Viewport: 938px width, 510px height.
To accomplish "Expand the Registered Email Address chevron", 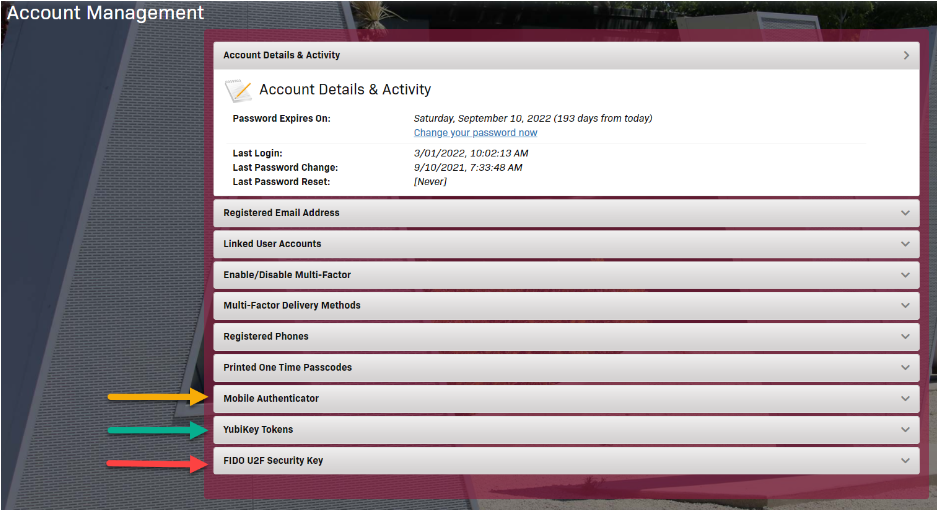I will pyautogui.click(x=906, y=213).
